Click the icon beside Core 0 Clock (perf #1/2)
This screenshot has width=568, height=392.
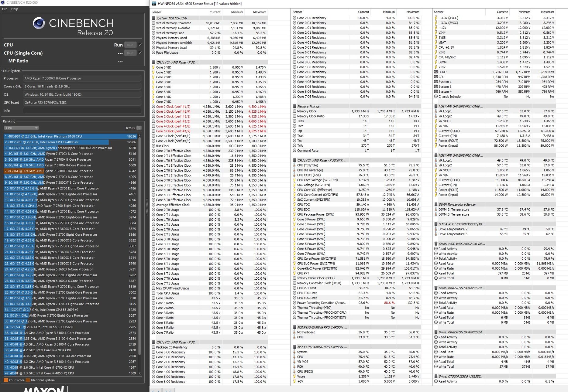pos(153,107)
